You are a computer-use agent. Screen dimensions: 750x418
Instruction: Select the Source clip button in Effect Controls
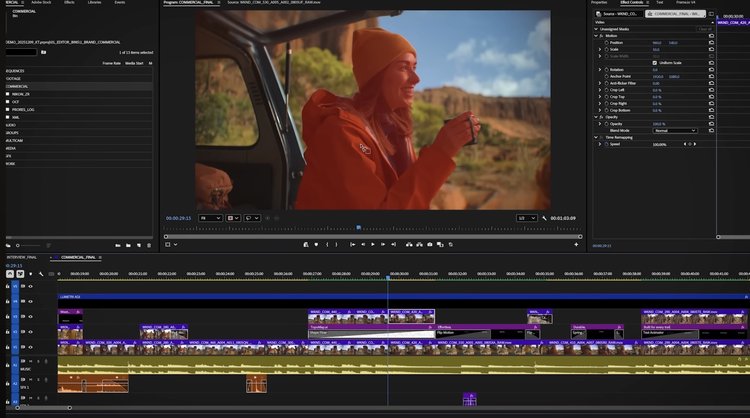(x=617, y=14)
